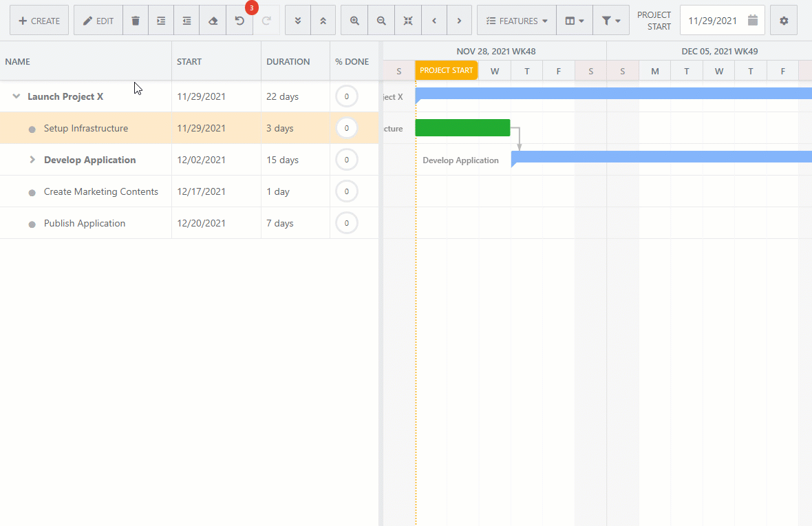Open the columns layout dropdown
The width and height of the screenshot is (812, 526).
pyautogui.click(x=574, y=21)
